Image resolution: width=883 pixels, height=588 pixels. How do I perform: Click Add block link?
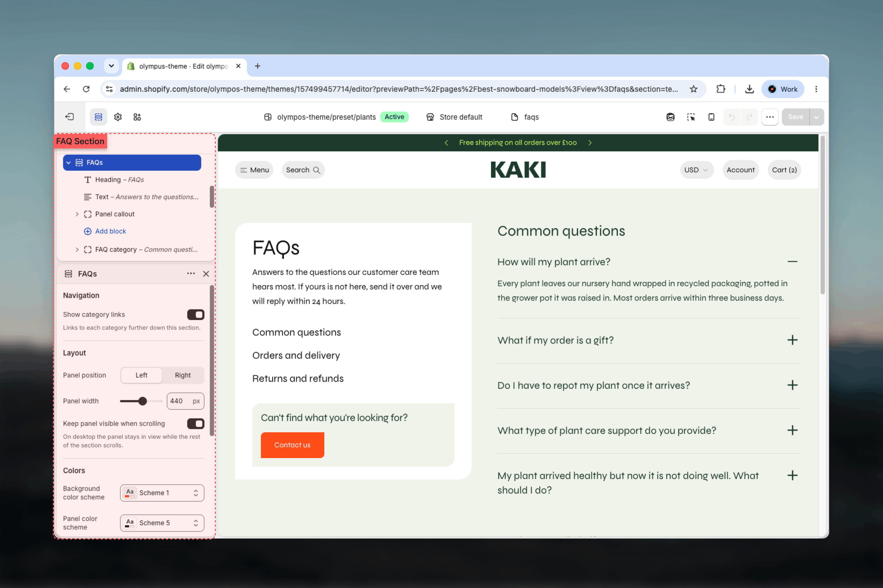[105, 231]
